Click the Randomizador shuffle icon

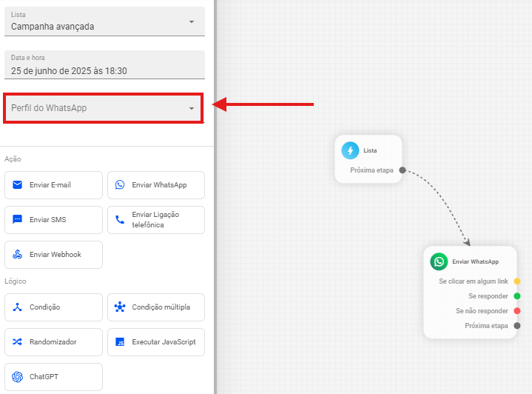coord(18,342)
